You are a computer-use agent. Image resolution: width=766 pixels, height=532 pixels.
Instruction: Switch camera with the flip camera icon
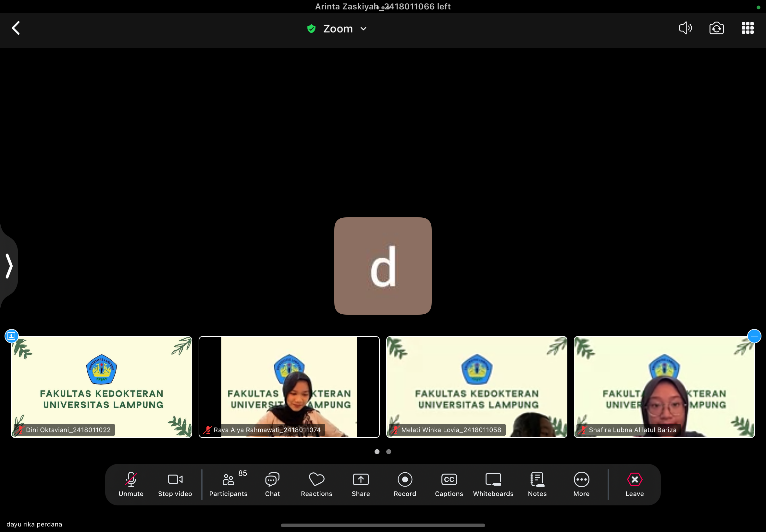click(716, 28)
